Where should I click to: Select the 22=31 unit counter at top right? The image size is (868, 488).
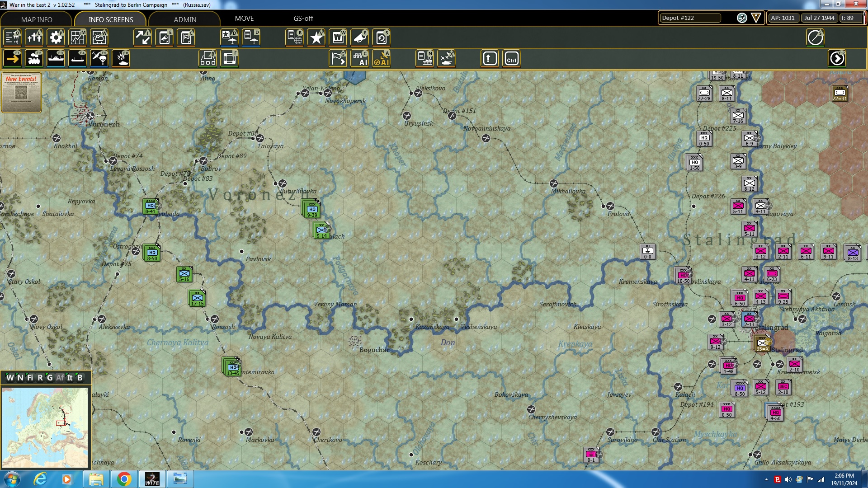[840, 94]
